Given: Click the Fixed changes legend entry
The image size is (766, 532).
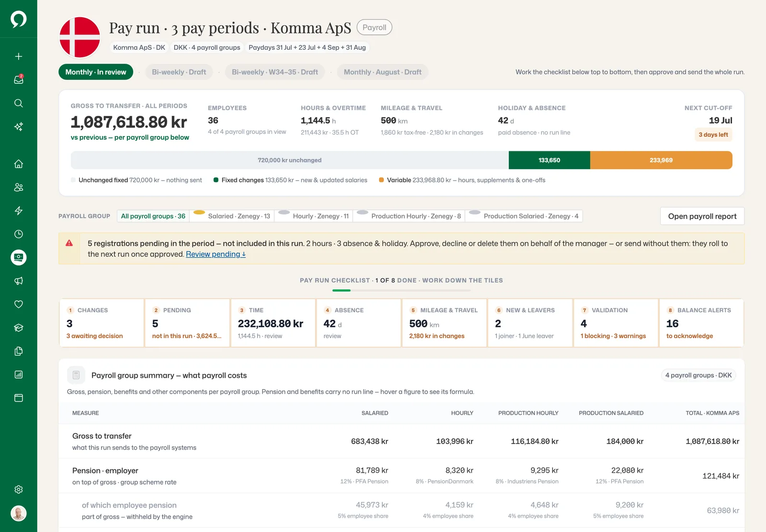Looking at the screenshot, I should point(291,180).
